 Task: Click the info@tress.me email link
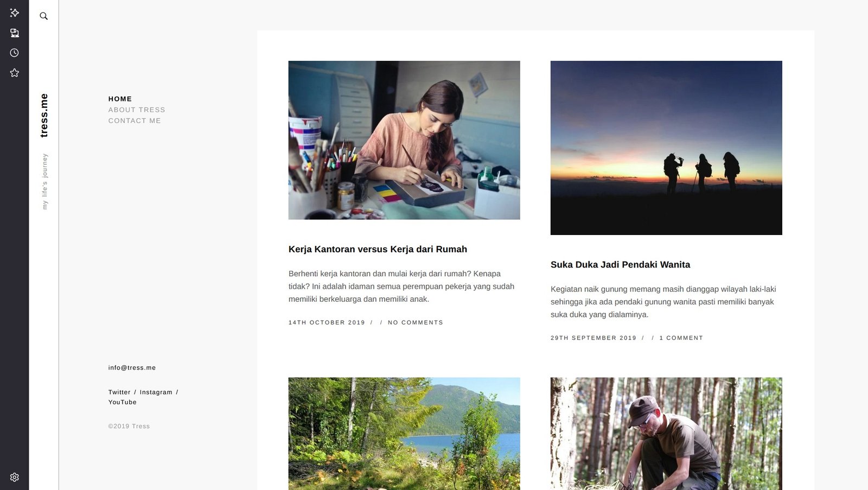[x=132, y=367]
